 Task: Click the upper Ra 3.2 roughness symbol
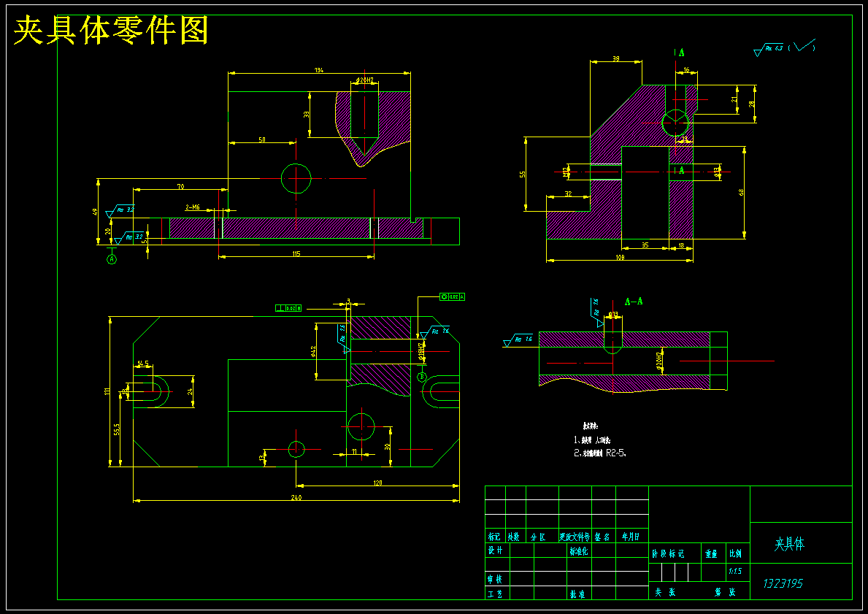120,211
